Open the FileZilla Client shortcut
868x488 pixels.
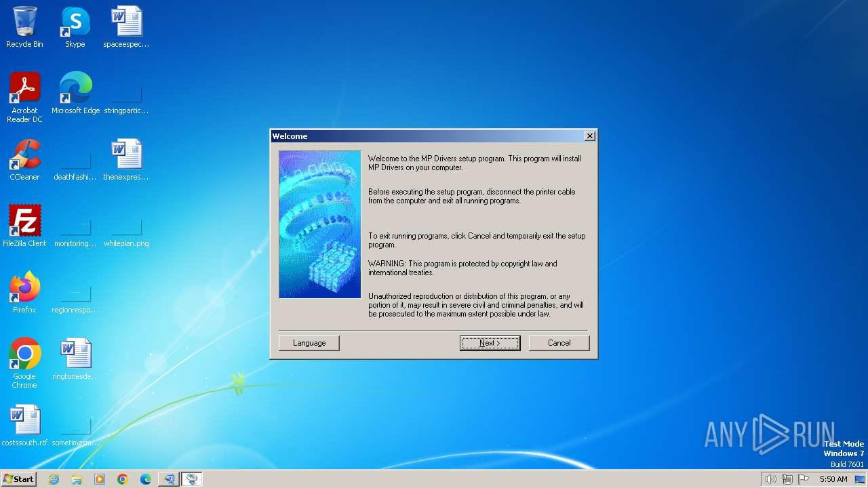pyautogui.click(x=24, y=226)
